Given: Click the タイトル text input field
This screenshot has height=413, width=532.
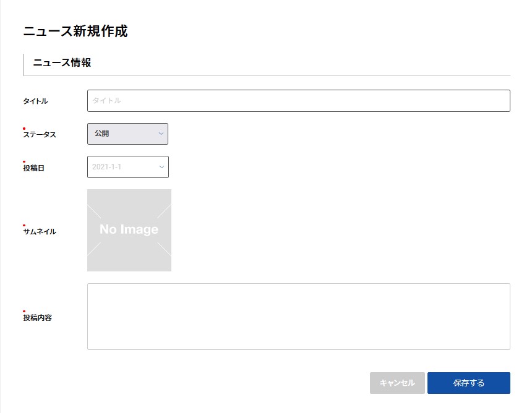Looking at the screenshot, I should coord(298,101).
